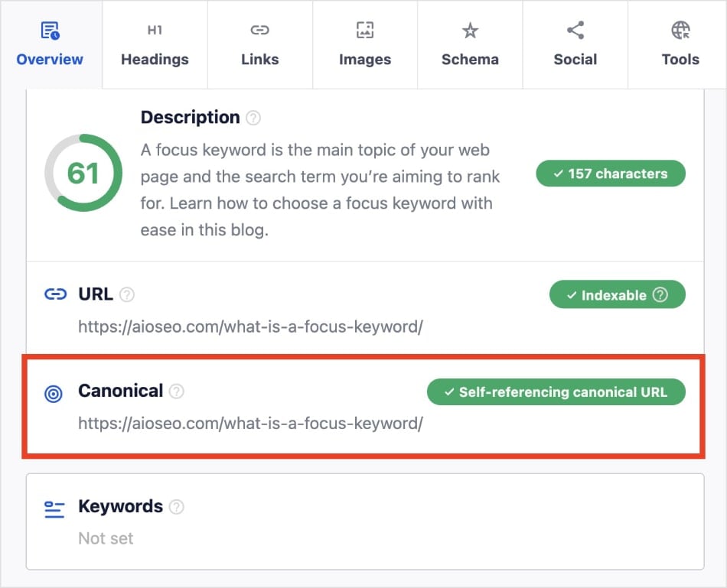Click the canonical URL address text
Screen dimensions: 727x588
[250, 424]
